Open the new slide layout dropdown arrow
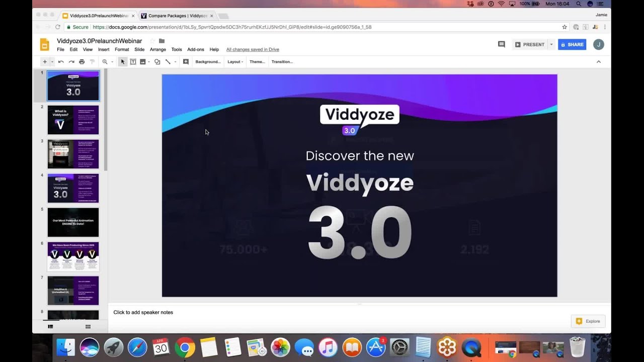Viewport: 644px width, 362px height. pyautogui.click(x=52, y=62)
